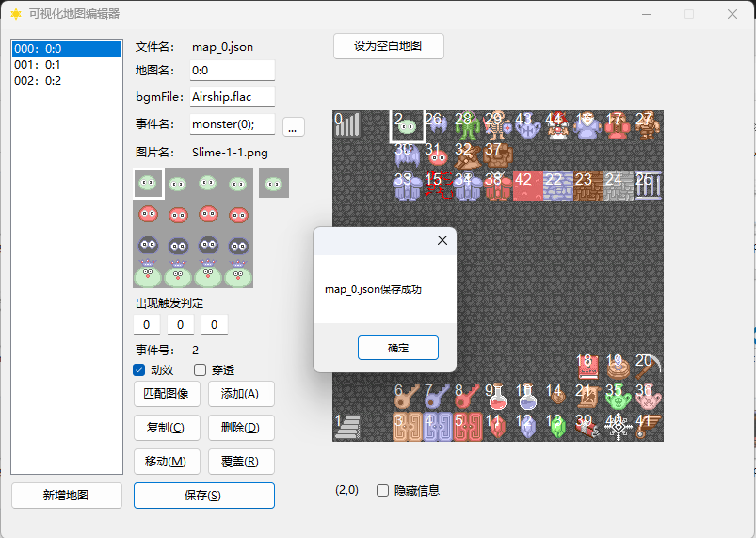Screen dimensions: 756x538
Task: Select blue stone wall tile 22
Action: 558,186
